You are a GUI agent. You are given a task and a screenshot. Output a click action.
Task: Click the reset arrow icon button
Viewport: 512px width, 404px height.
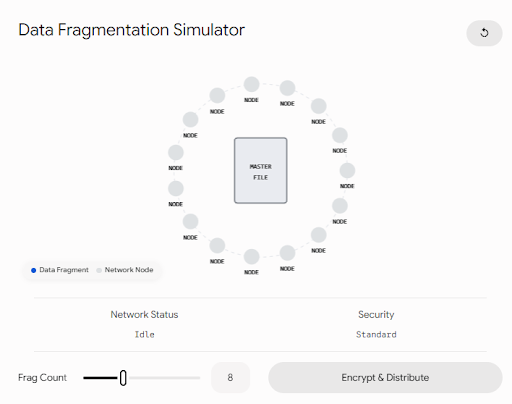484,33
